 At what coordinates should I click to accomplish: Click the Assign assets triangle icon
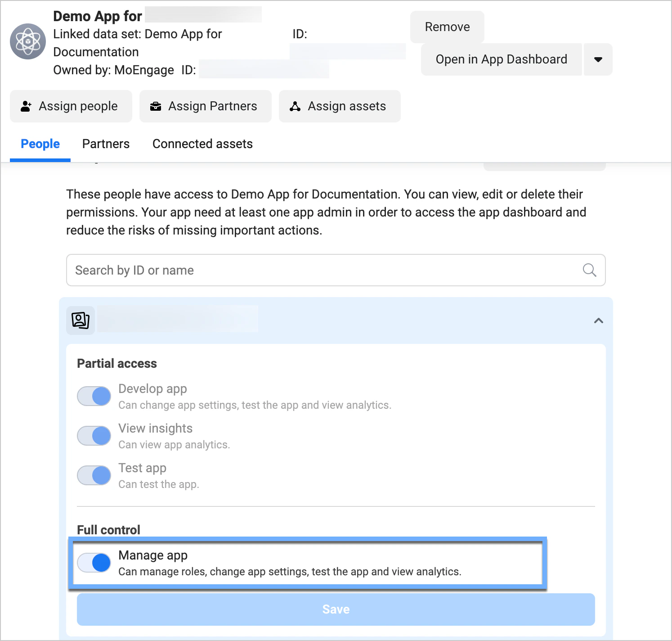(295, 106)
